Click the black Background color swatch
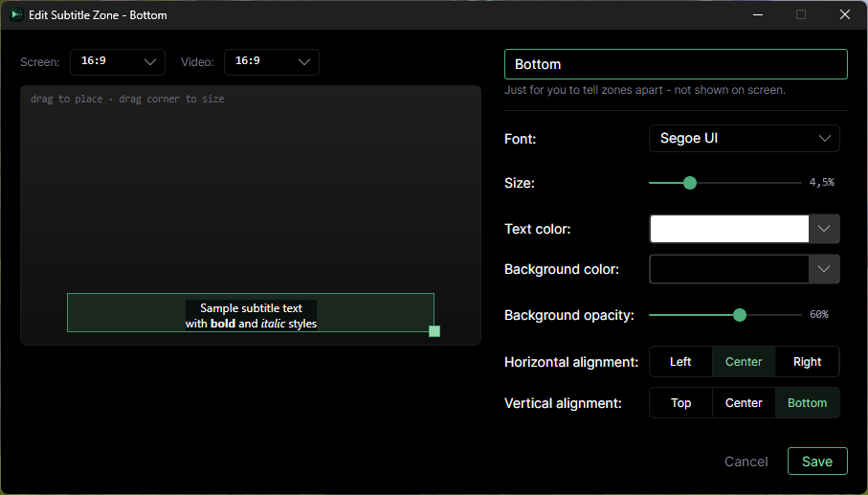868x495 pixels. pos(729,269)
